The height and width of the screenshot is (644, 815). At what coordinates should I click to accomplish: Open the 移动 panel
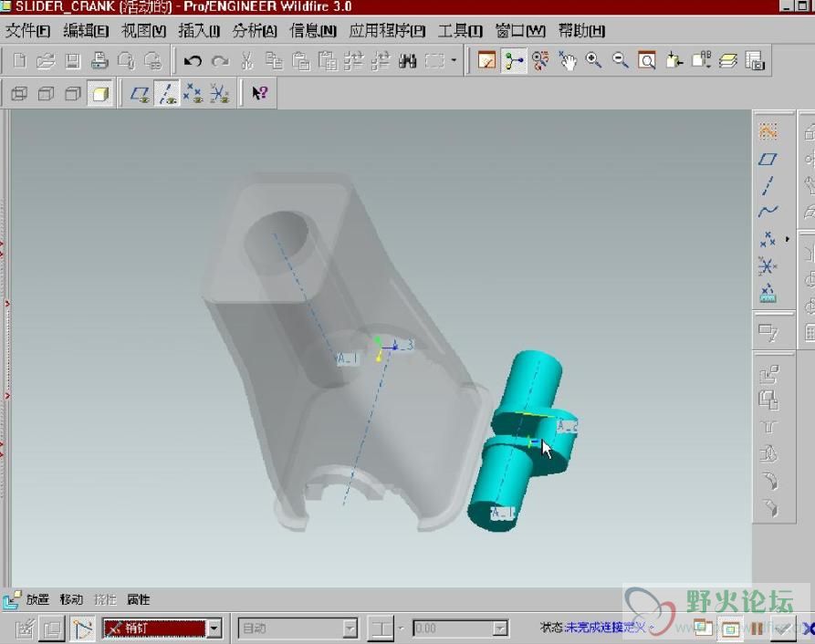(71, 599)
